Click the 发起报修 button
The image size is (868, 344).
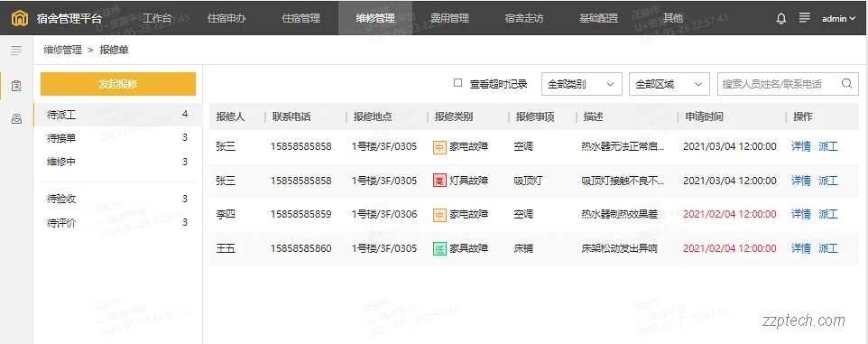(x=118, y=84)
